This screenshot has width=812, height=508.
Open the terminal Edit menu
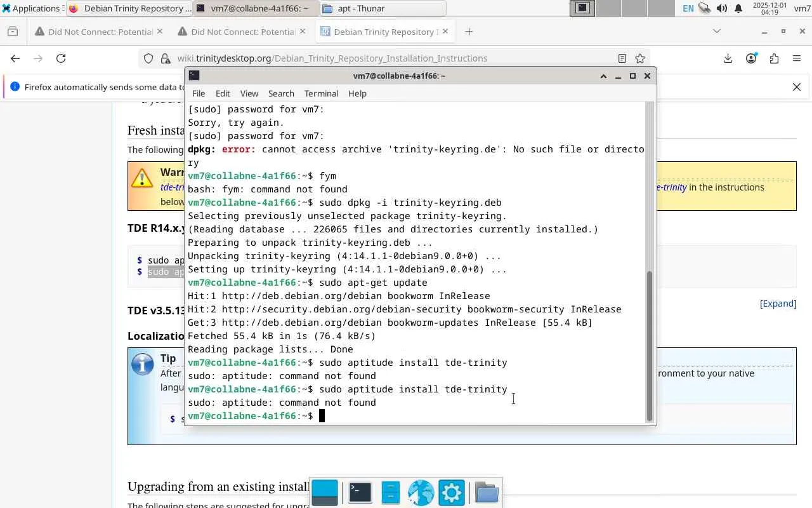click(x=223, y=93)
